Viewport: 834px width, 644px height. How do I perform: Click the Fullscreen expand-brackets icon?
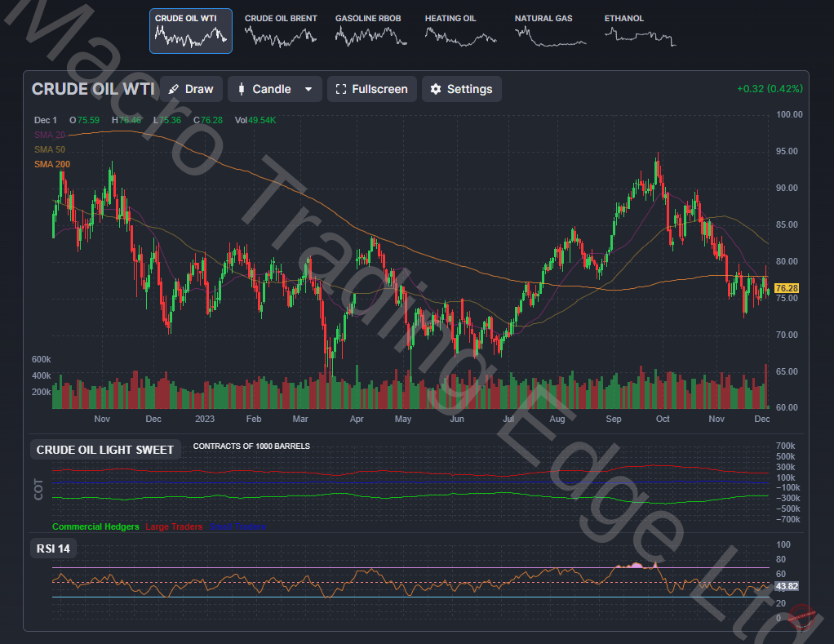click(342, 89)
